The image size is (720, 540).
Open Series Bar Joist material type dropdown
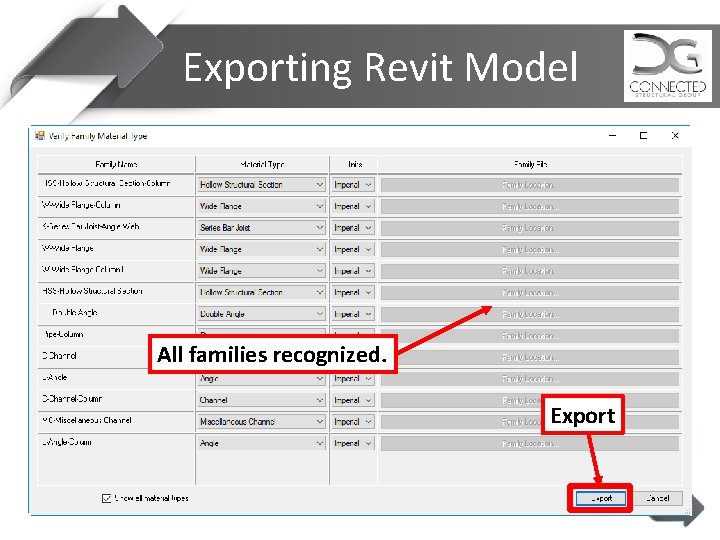coord(261,228)
